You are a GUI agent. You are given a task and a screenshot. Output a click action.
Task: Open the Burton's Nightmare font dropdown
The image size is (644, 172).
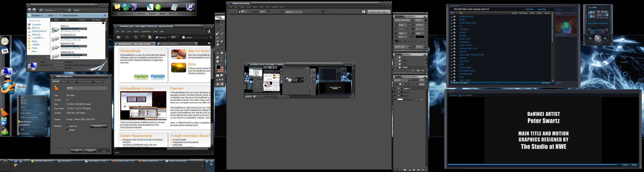(x=412, y=20)
